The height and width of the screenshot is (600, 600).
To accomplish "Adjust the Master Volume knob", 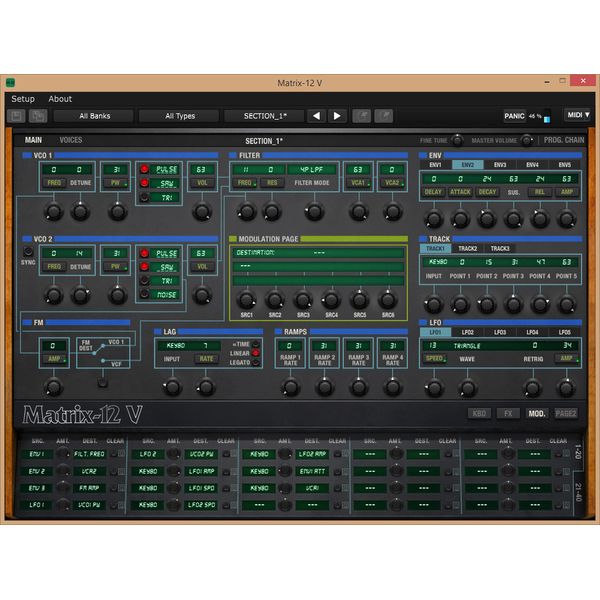I will 527,140.
